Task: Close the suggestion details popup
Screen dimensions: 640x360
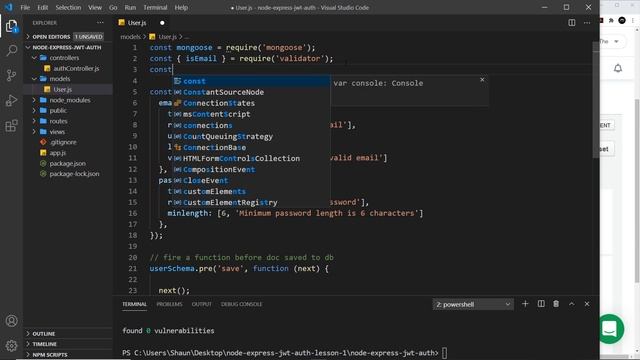Action: [x=482, y=80]
